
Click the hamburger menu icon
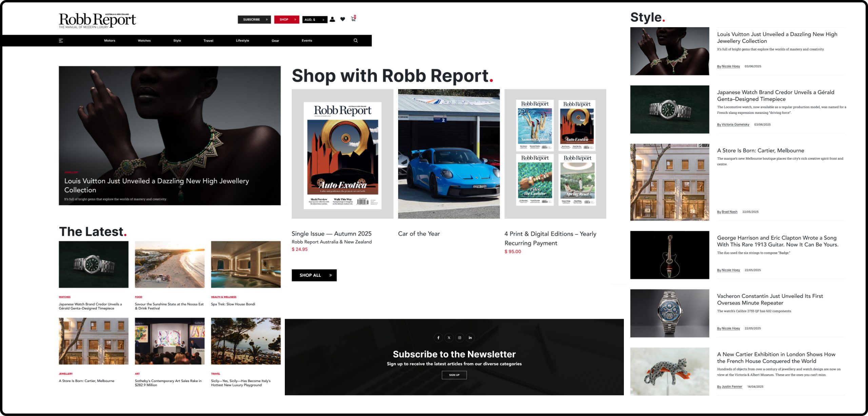(61, 41)
